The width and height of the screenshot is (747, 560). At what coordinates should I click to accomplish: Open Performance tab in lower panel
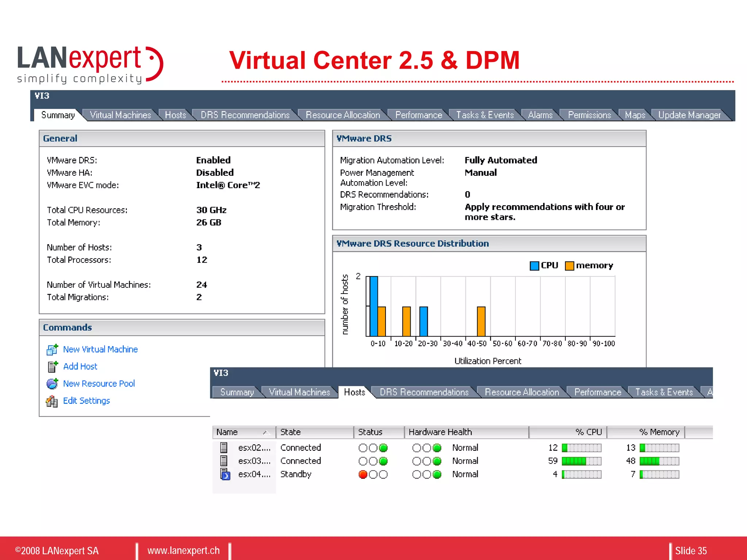pyautogui.click(x=597, y=392)
